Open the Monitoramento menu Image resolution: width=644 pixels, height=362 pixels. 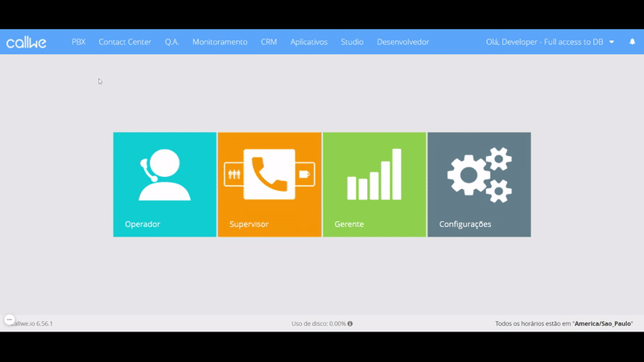[220, 42]
